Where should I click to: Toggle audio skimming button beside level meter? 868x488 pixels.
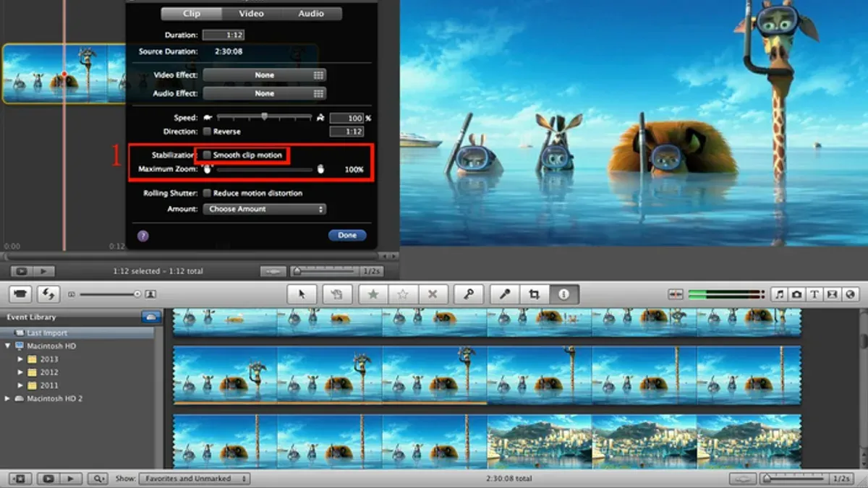(x=676, y=294)
